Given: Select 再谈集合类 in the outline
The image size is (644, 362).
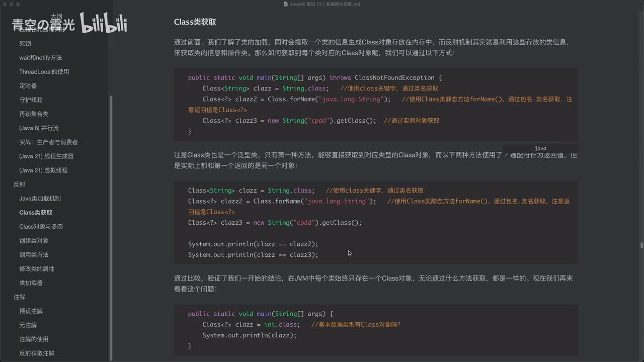Looking at the screenshot, I should (34, 114).
